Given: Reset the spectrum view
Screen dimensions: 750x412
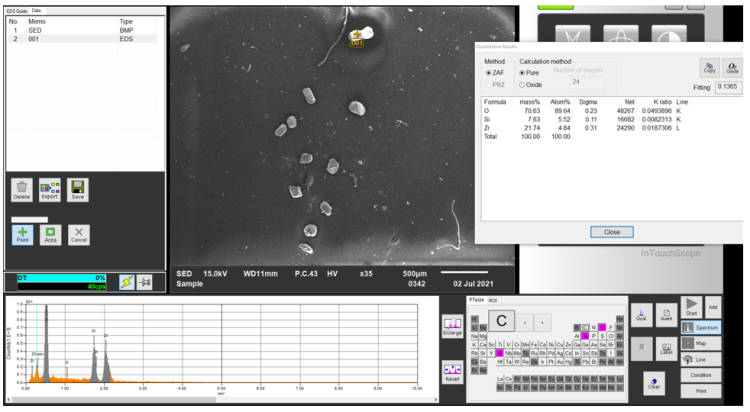Looking at the screenshot, I should (452, 372).
